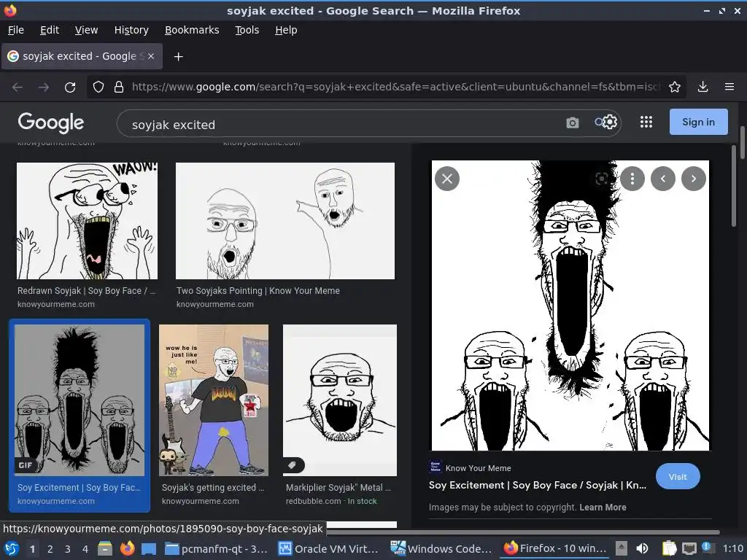The image size is (747, 560).
Task: Open the Soy Excitement preview title link
Action: (538, 485)
